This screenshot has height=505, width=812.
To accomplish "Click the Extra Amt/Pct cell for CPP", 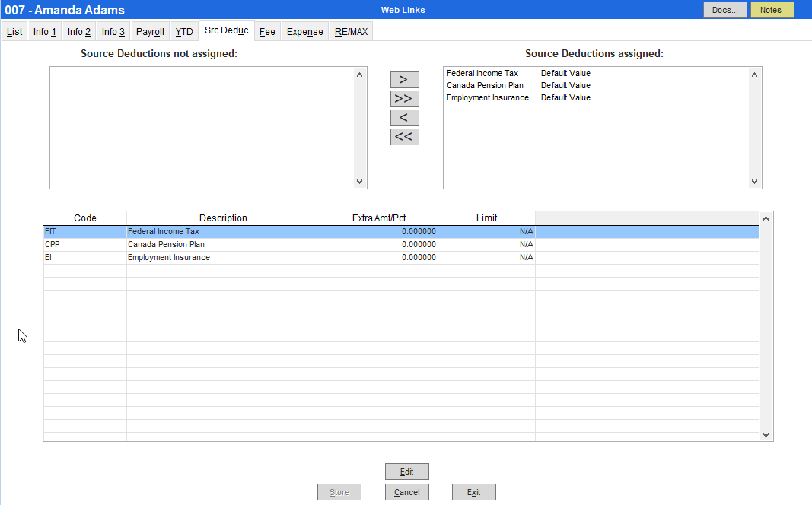I will [378, 245].
